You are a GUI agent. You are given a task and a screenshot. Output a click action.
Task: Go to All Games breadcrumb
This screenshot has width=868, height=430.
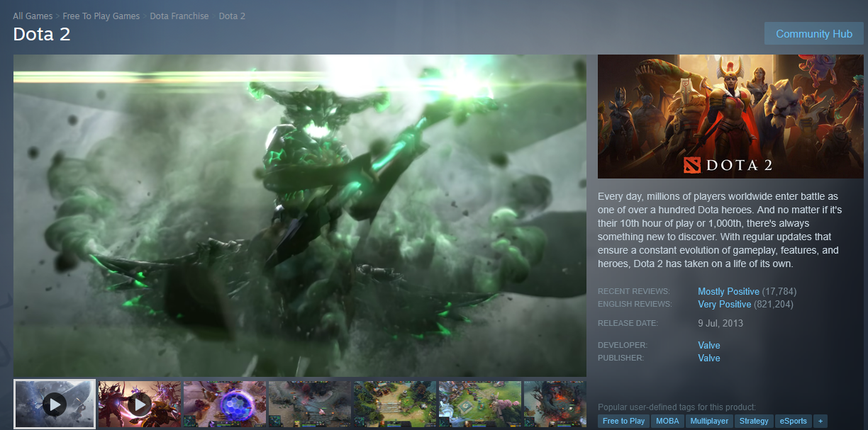click(x=33, y=16)
